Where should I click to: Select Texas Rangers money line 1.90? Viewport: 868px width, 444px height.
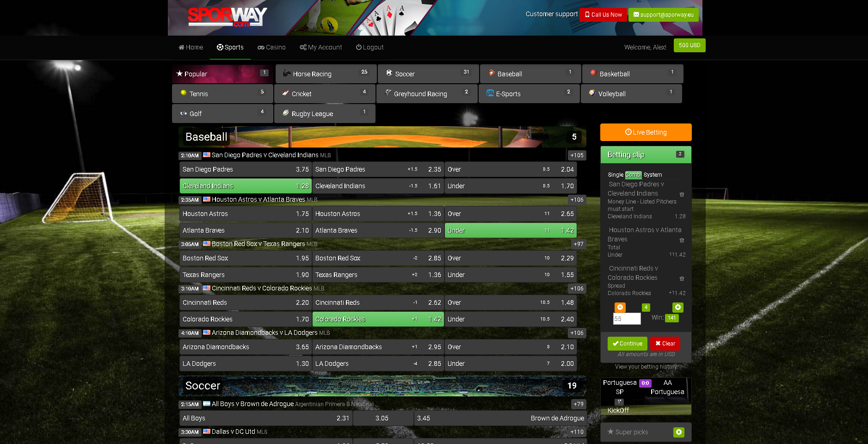pyautogui.click(x=246, y=275)
